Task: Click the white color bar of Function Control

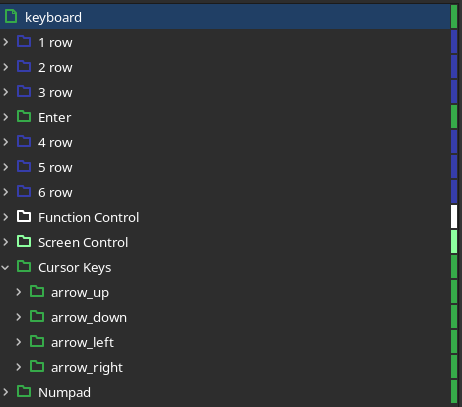Action: (x=454, y=217)
